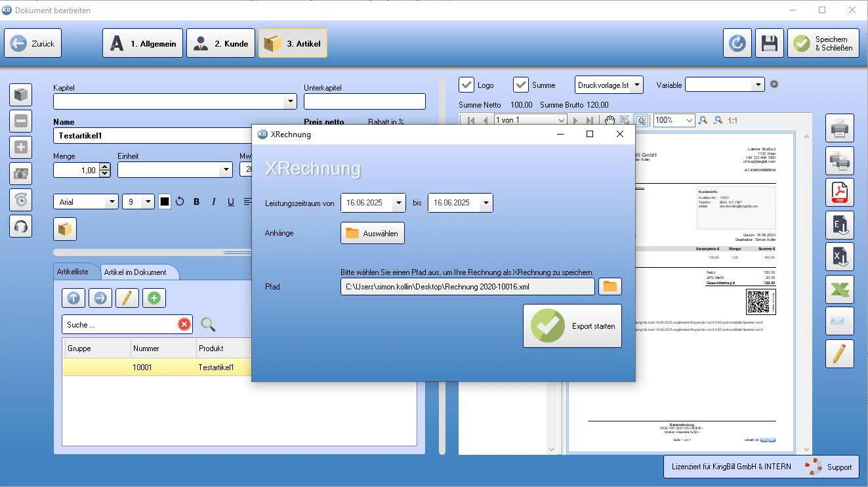Reset text formatting with circular arrow icon
Screen dimensions: 868x487
[180, 201]
